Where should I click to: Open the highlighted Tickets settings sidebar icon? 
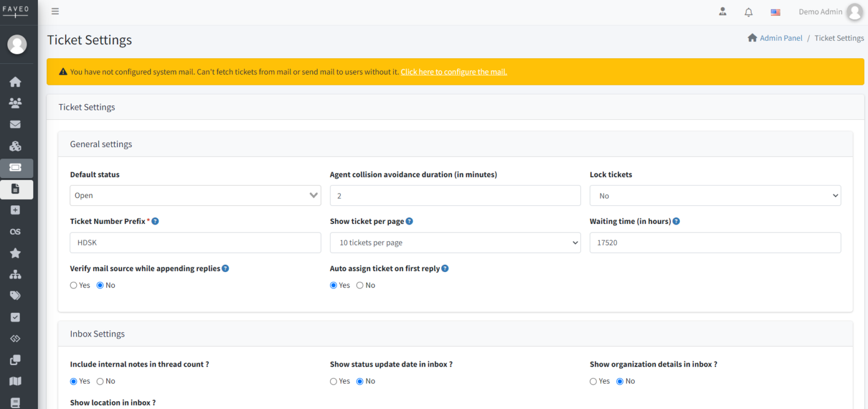tap(16, 167)
